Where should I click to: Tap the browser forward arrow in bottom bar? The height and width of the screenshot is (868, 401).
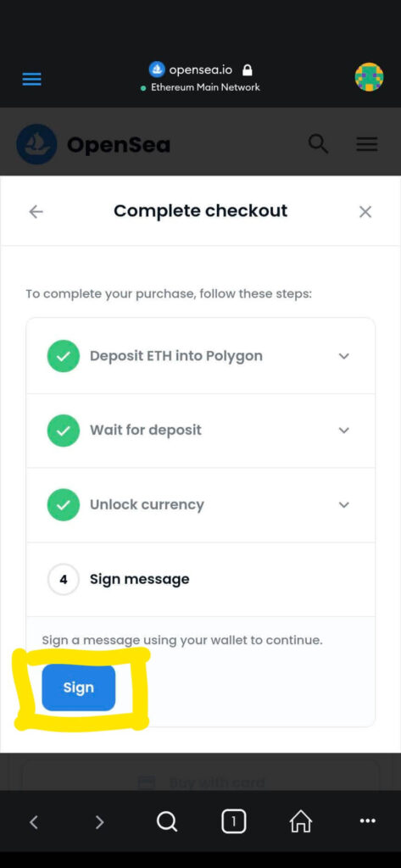(100, 822)
